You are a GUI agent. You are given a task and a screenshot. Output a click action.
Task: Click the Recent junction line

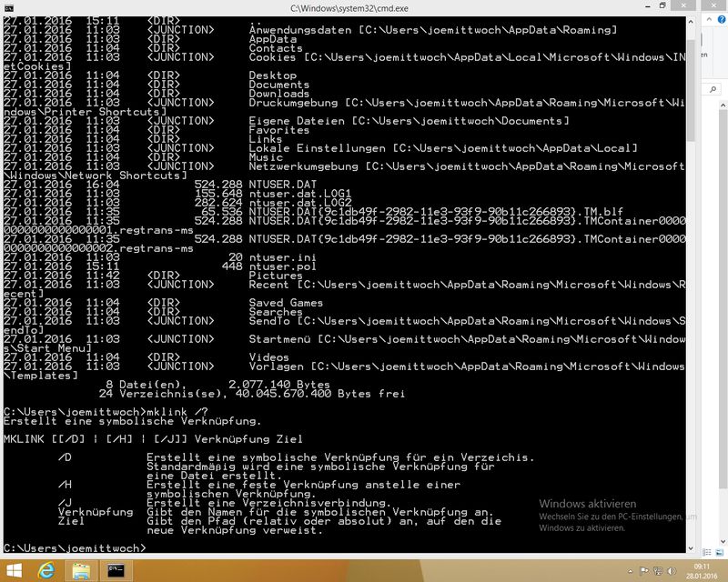click(345, 289)
